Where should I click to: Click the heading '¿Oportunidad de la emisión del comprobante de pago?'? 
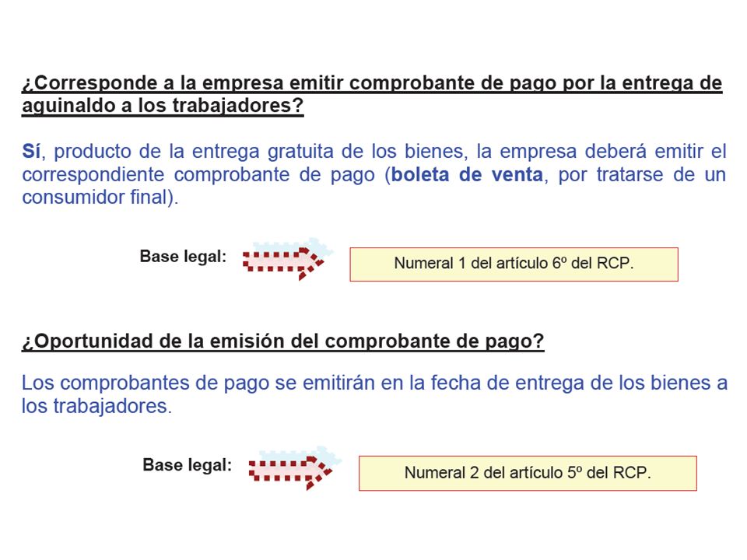point(282,341)
